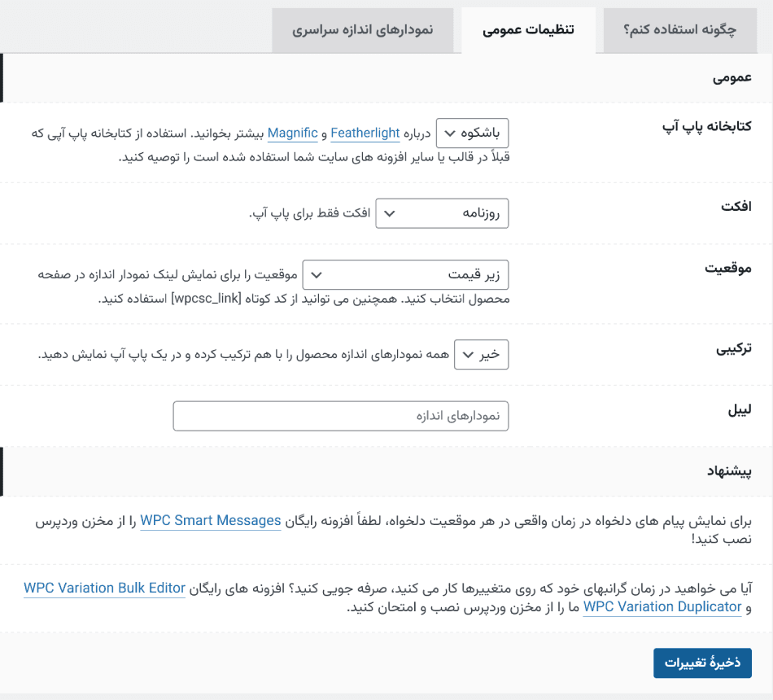The image size is (773, 700).
Task: Open the نمودارهای اندازه سراسری tab
Action: [362, 30]
